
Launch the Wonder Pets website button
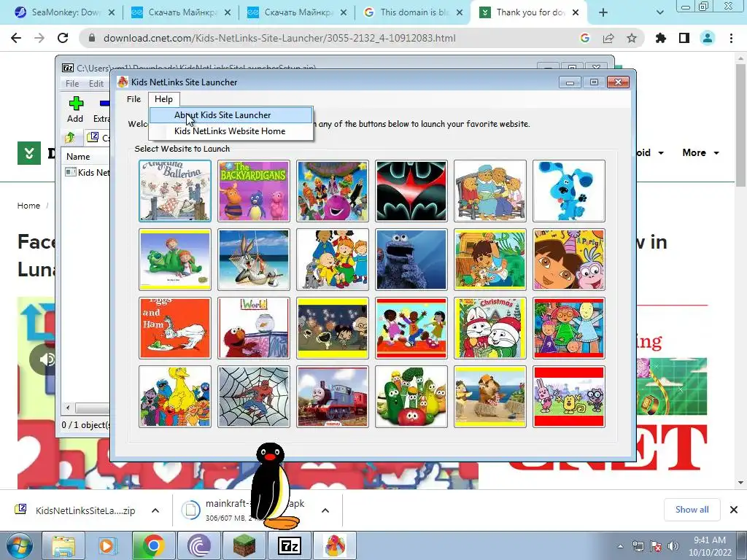(x=490, y=397)
